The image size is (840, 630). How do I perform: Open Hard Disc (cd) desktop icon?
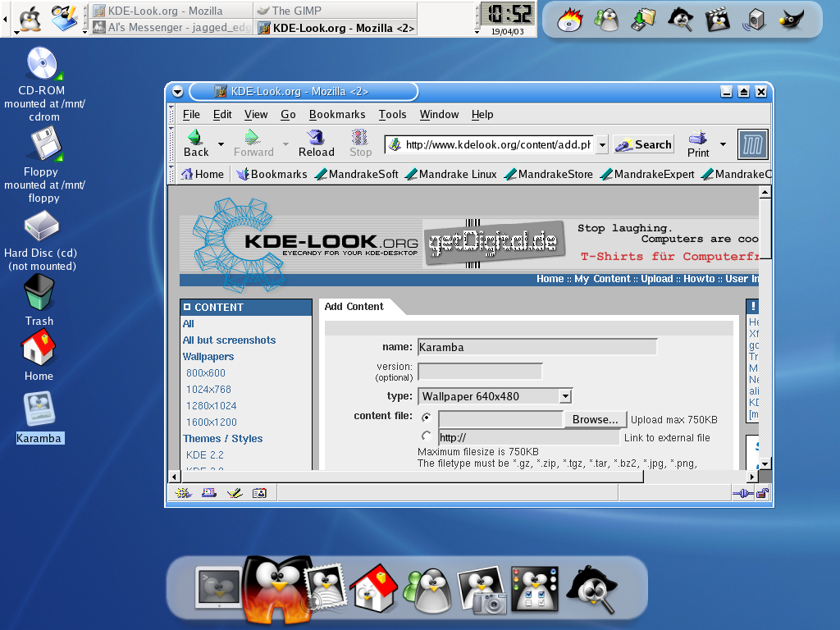(x=42, y=226)
